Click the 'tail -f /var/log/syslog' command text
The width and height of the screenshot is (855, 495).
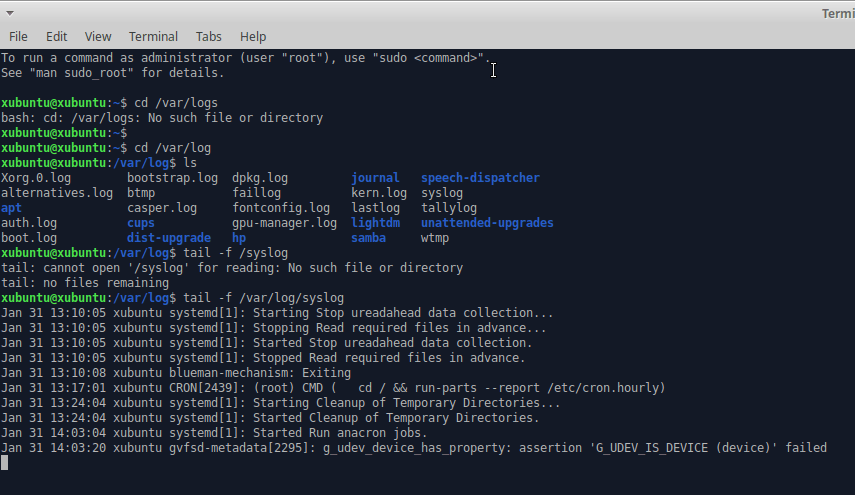tap(263, 298)
